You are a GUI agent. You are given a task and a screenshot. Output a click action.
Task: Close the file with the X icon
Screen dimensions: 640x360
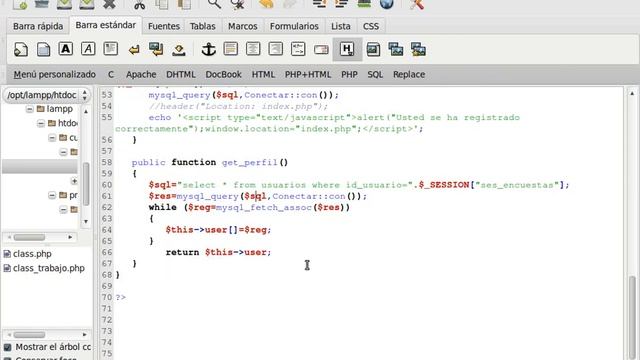click(109, 4)
